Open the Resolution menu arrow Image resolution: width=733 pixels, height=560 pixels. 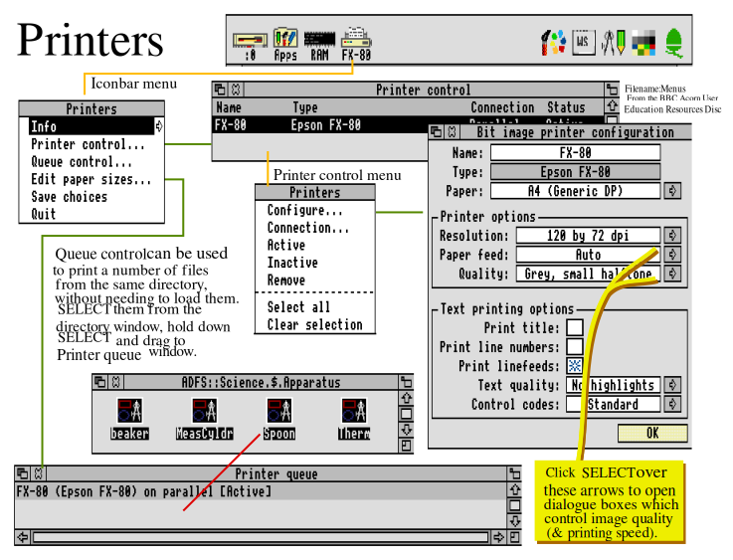[x=672, y=235]
